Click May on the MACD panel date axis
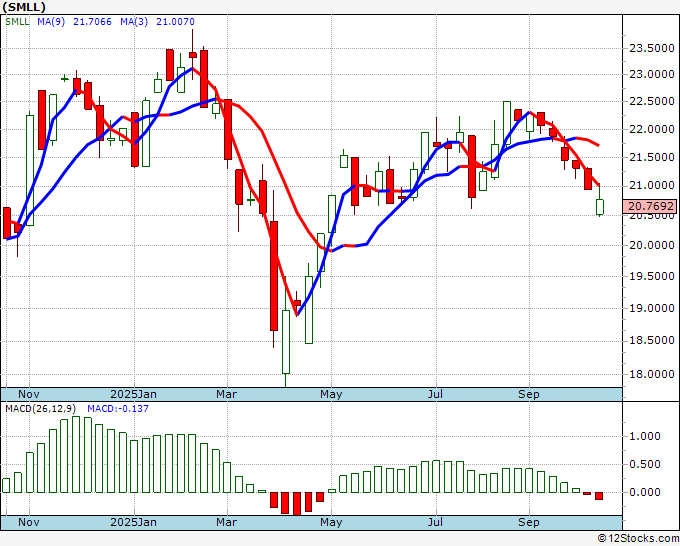The image size is (680, 546). click(x=331, y=522)
